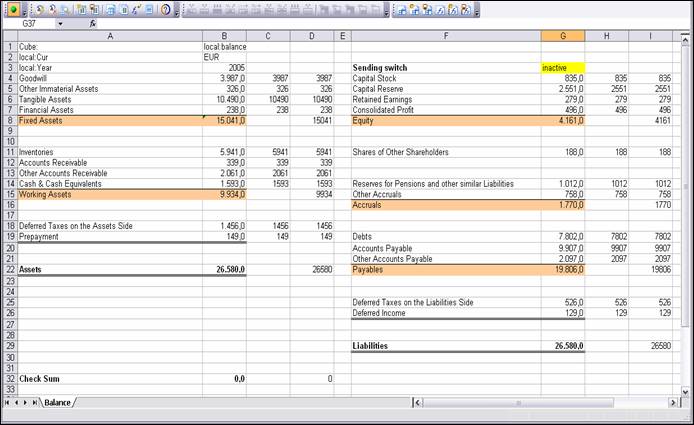
Task: Open the Name Box dropdown showing G37
Action: [60, 23]
